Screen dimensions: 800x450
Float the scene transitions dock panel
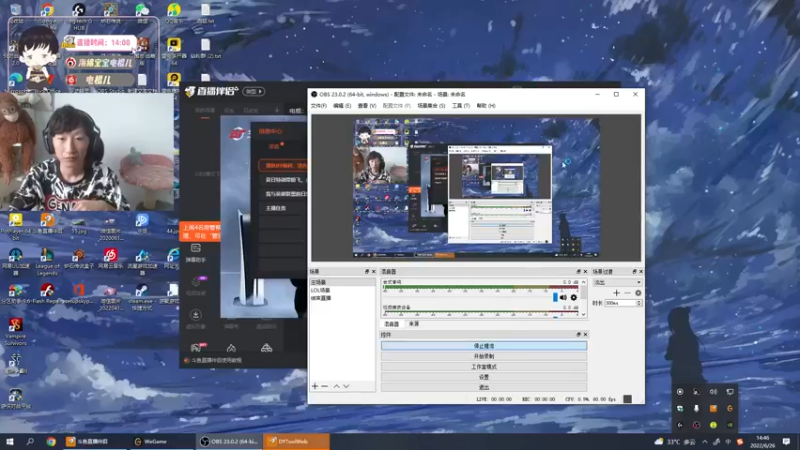point(634,271)
